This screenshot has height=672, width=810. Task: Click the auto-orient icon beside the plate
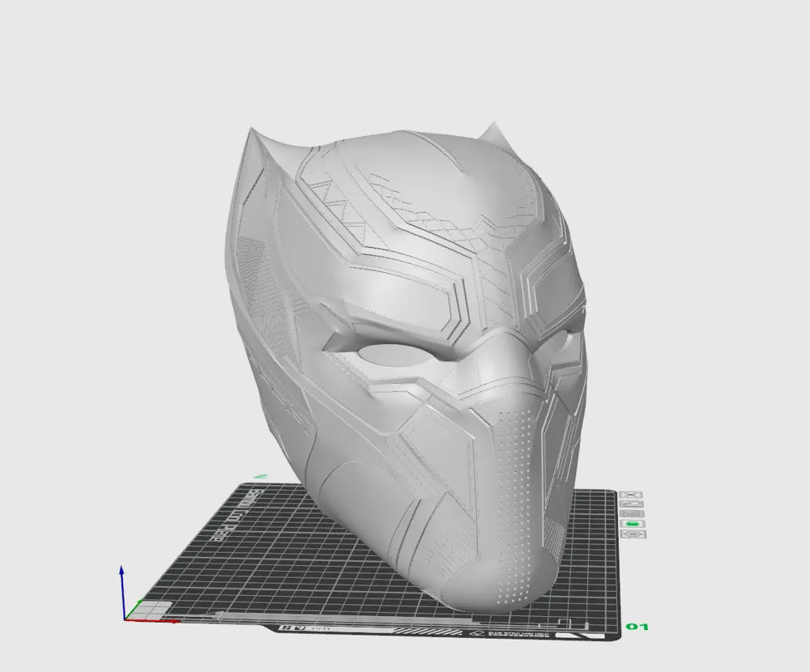tap(630, 505)
